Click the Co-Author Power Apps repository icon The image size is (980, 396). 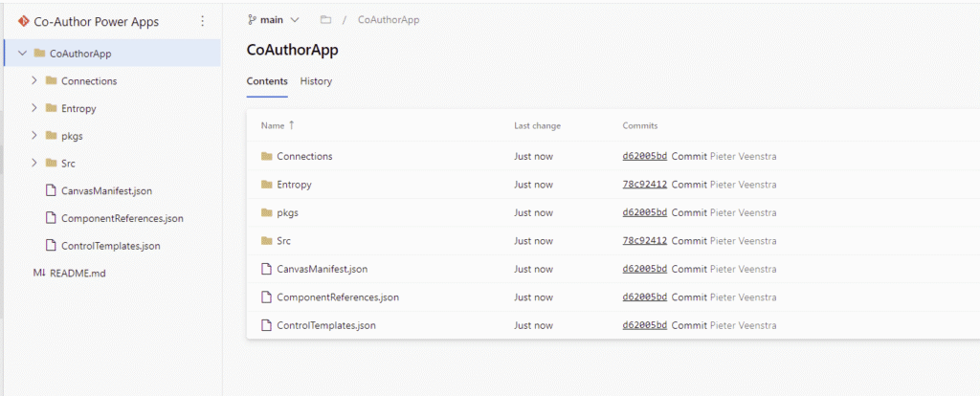click(24, 21)
